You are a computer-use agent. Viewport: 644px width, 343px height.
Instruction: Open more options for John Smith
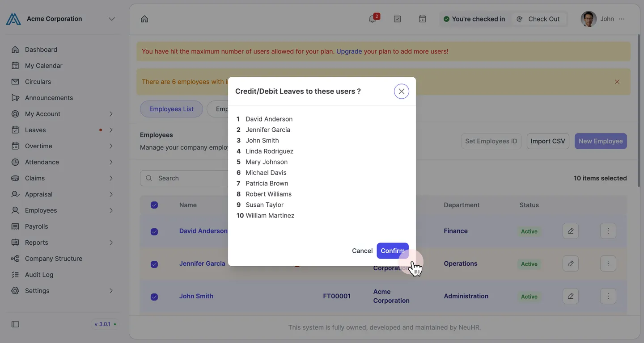pyautogui.click(x=608, y=296)
